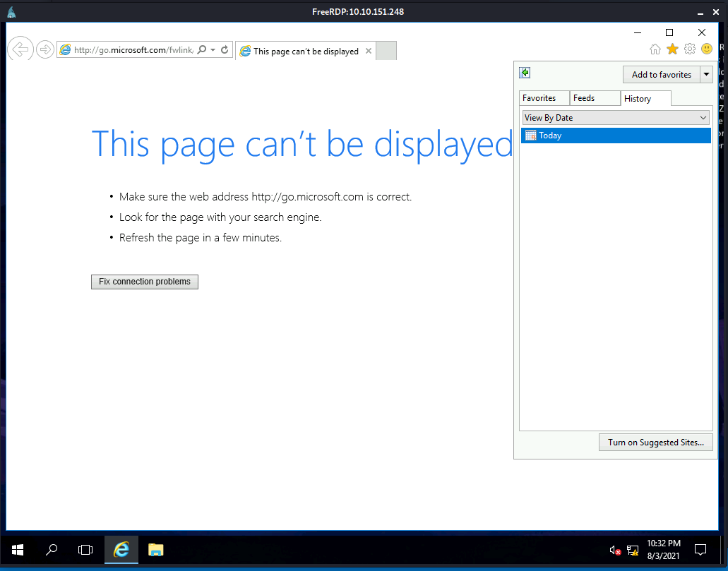The image size is (728, 571).
Task: Pin the Favorites Center with green arrow
Action: [525, 73]
